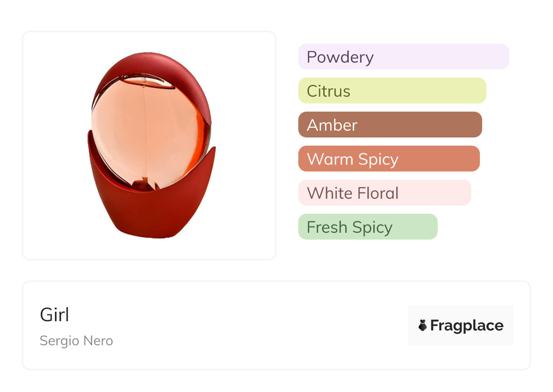Click the Fragplace wordmark text
This screenshot has height=392, width=553.
467,325
